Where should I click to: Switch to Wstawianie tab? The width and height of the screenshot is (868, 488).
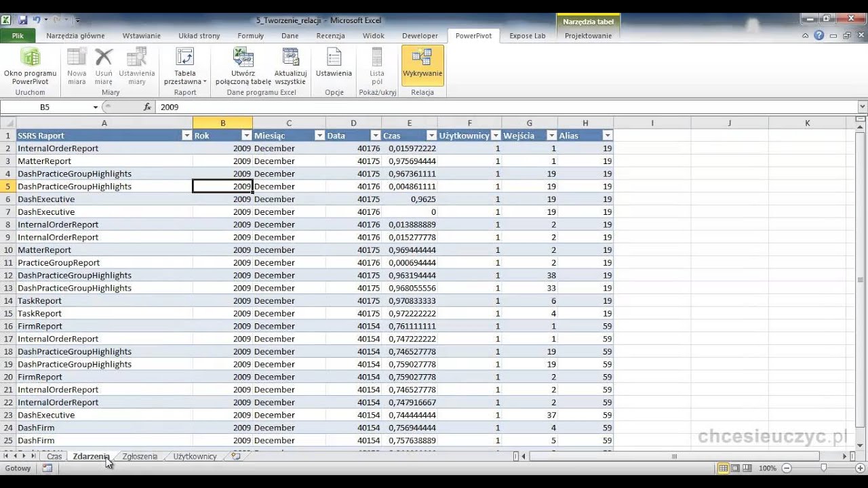[142, 36]
